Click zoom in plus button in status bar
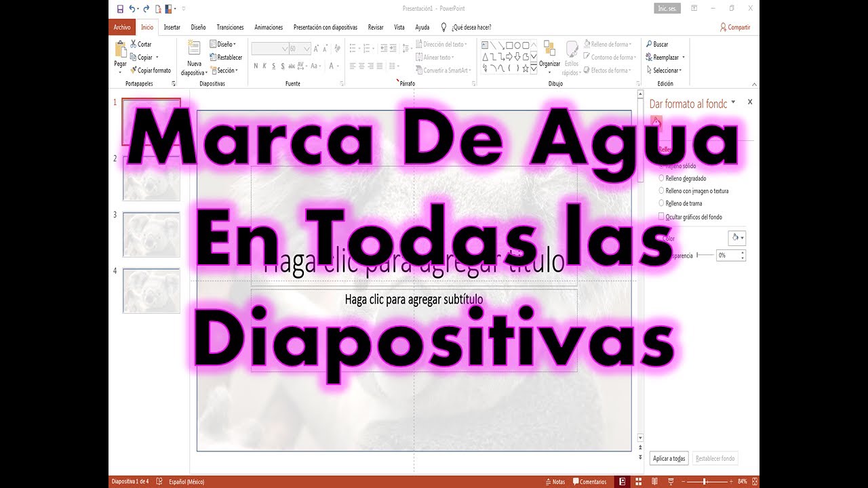This screenshot has height=488, width=868. 731,482
